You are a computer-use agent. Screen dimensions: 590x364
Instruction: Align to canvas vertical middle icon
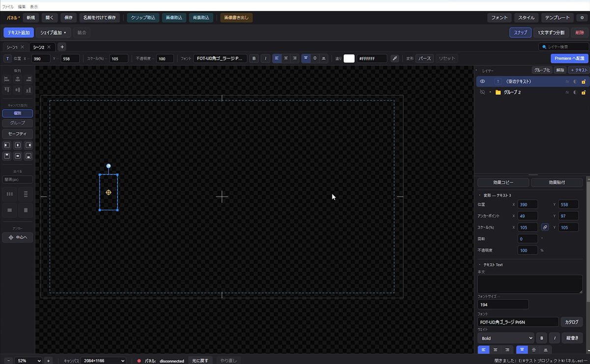(18, 156)
